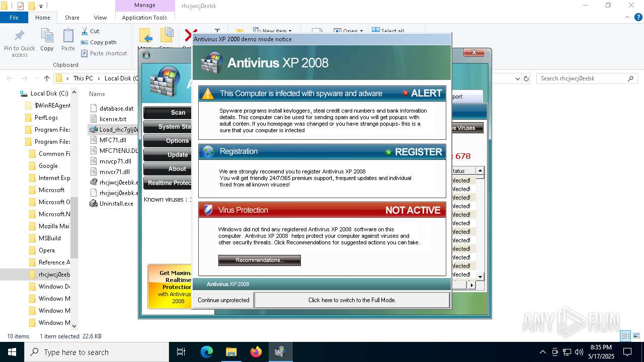Collapse the Explorer ribbon chevron
Image resolution: width=644 pixels, height=362 pixels.
[x=626, y=18]
